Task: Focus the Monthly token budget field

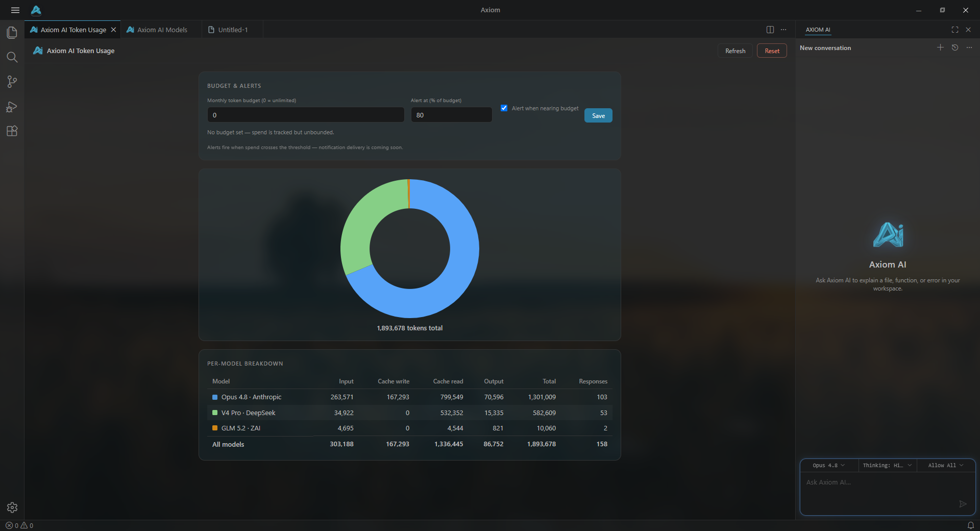Action: tap(306, 115)
